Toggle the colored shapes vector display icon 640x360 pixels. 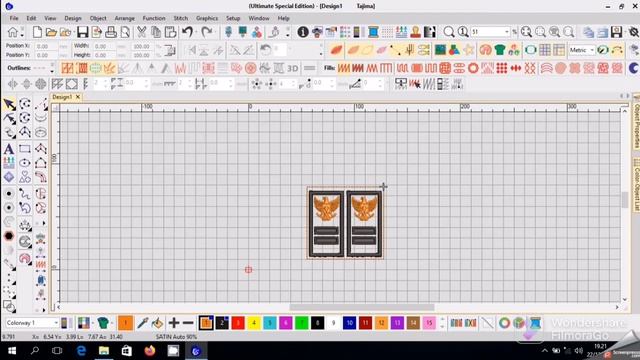pos(454,50)
